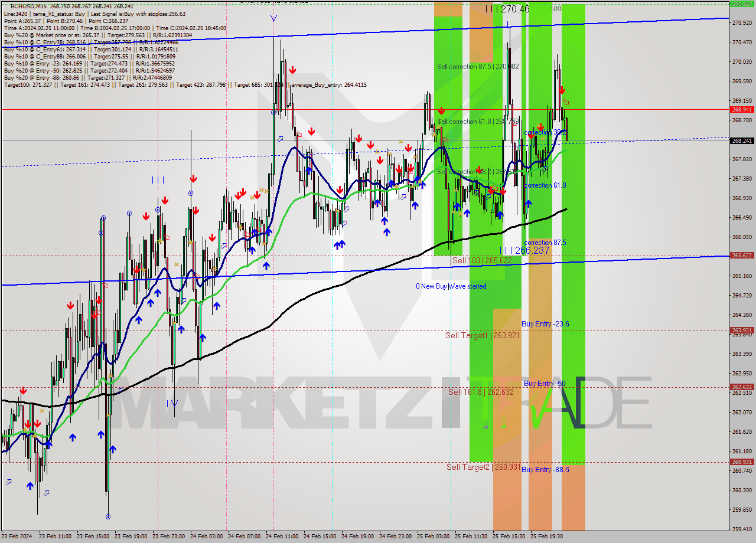The height and width of the screenshot is (543, 756).
Task: Click the 'Sell 161.8 | 262.632' label
Action: tap(480, 392)
